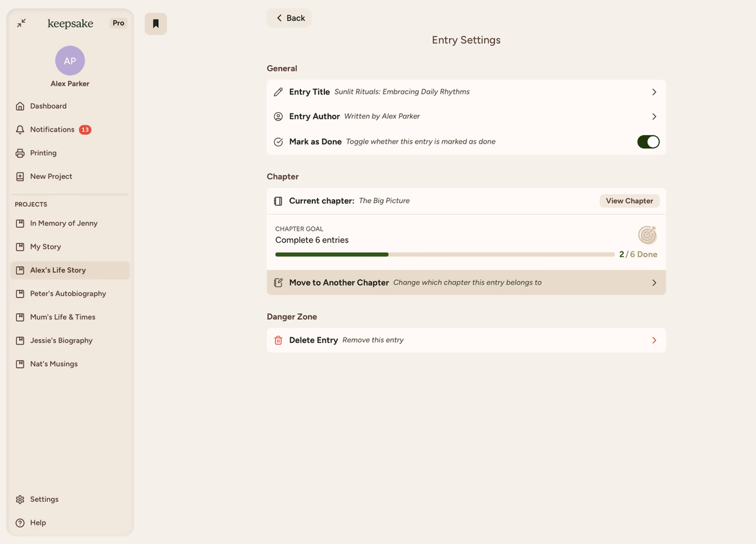Click the Printing printer icon

(20, 153)
